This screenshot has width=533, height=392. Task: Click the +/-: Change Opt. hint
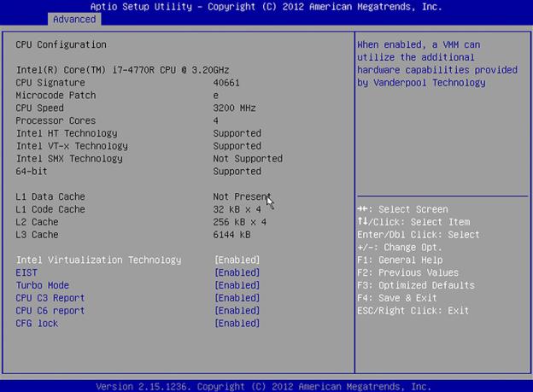[x=400, y=247]
